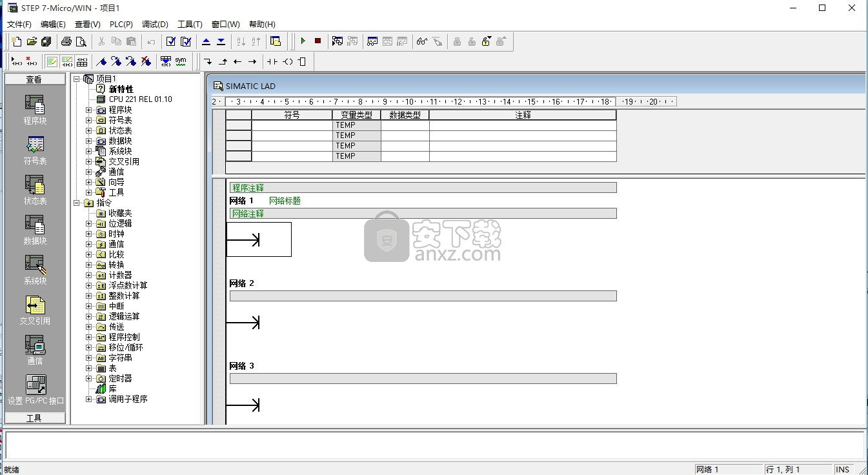The height and width of the screenshot is (475, 868).
Task: Open Print Preview from toolbar
Action: point(81,41)
